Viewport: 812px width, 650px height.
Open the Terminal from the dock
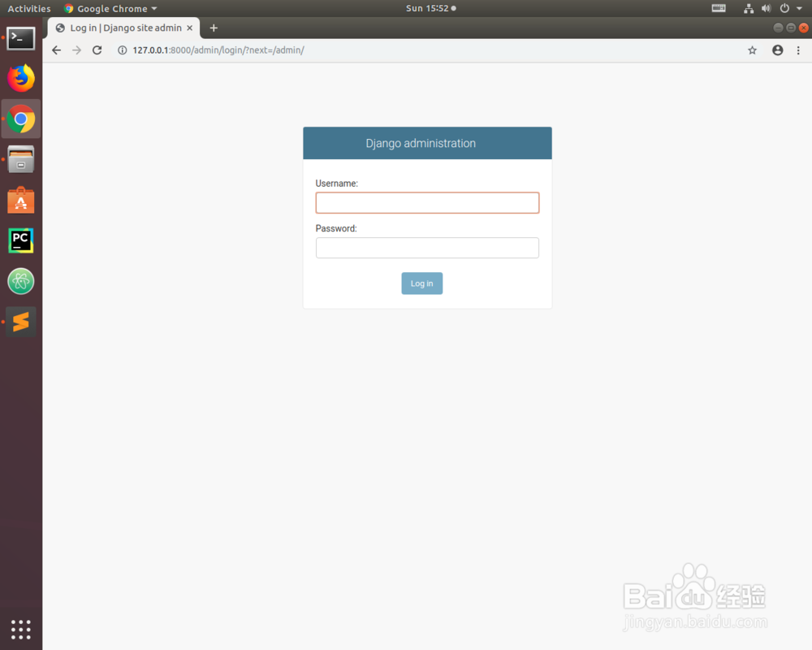point(21,38)
